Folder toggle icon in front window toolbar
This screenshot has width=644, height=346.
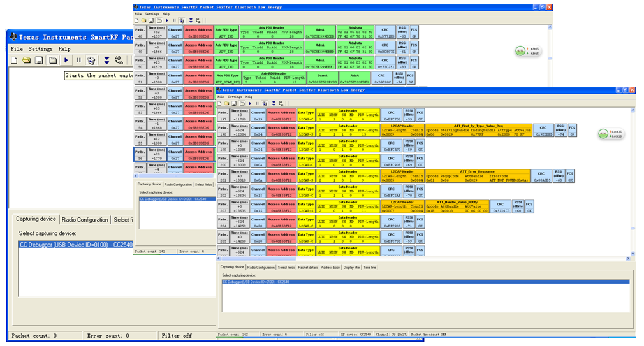pos(242,103)
